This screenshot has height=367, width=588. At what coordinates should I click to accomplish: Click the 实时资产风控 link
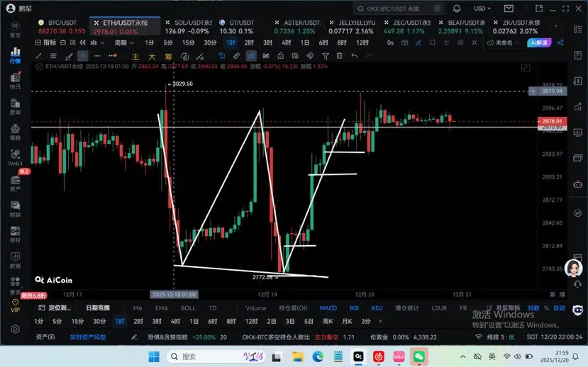point(88,337)
